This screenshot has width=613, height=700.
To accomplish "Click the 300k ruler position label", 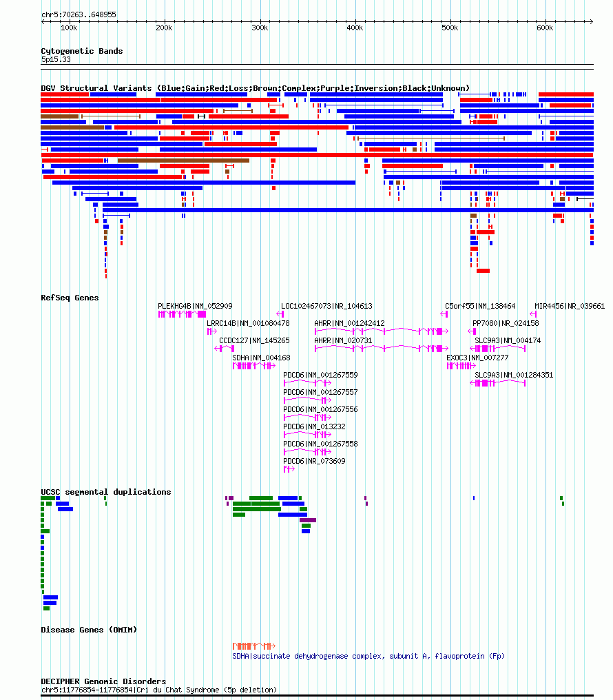I will (x=260, y=28).
